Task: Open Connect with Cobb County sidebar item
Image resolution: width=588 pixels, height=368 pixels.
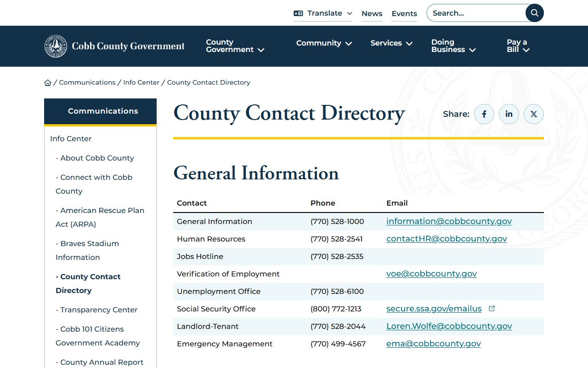Action: (94, 184)
